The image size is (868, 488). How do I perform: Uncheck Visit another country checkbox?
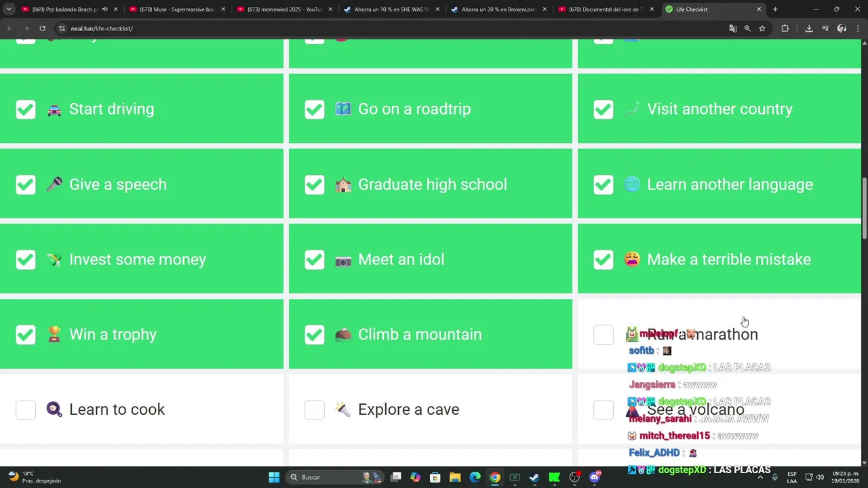pos(604,109)
